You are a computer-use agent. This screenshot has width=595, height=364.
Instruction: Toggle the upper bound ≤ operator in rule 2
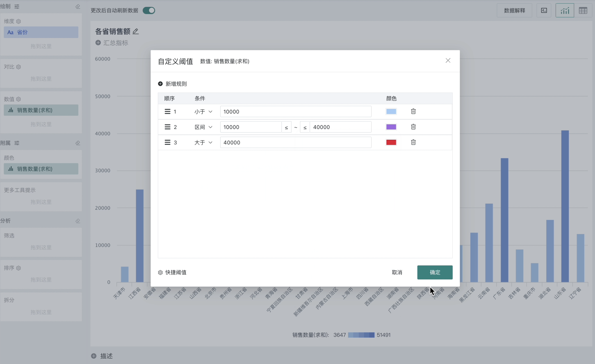[x=305, y=127]
